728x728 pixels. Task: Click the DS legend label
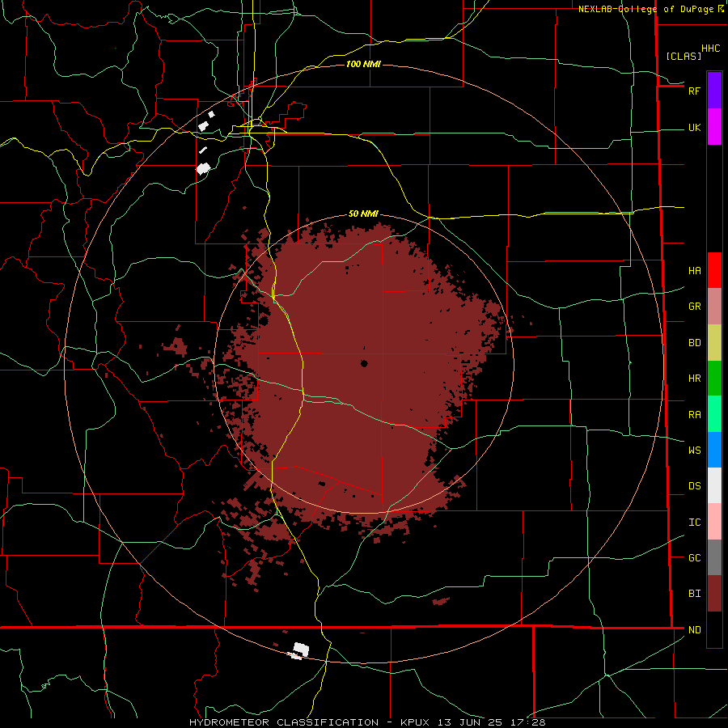coord(694,485)
